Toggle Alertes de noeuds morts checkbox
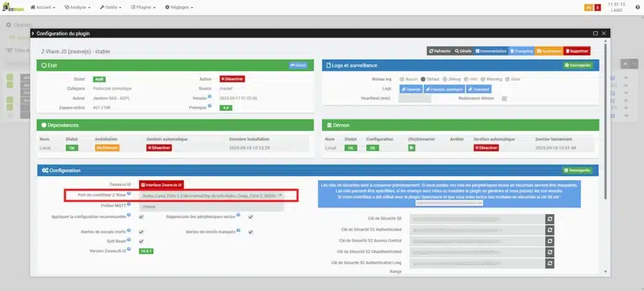This screenshot has height=291, width=644. [x=142, y=232]
